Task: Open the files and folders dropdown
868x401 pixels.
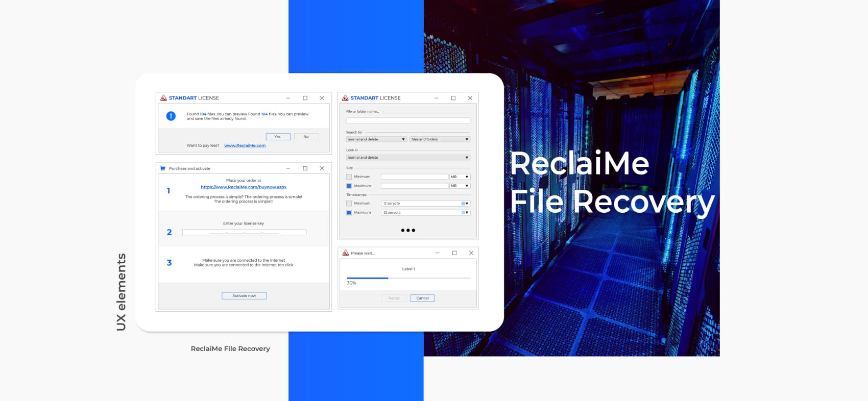Action: 439,139
